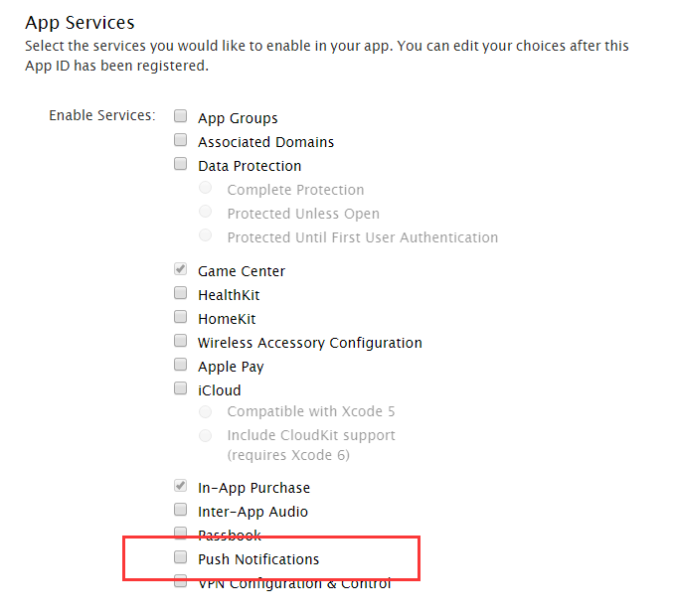Enable HomeKit checkbox
This screenshot has width=673, height=616.
click(181, 318)
